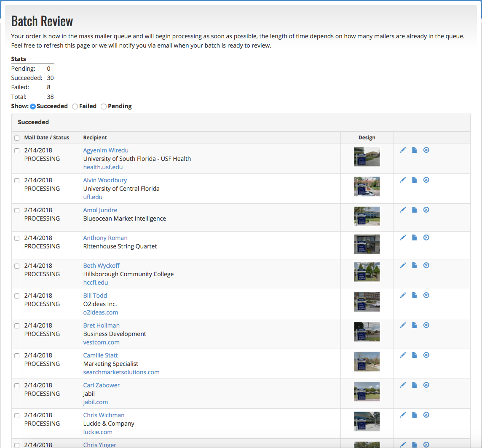Select the Succeeded radio button
The image size is (482, 448).
[x=33, y=106]
